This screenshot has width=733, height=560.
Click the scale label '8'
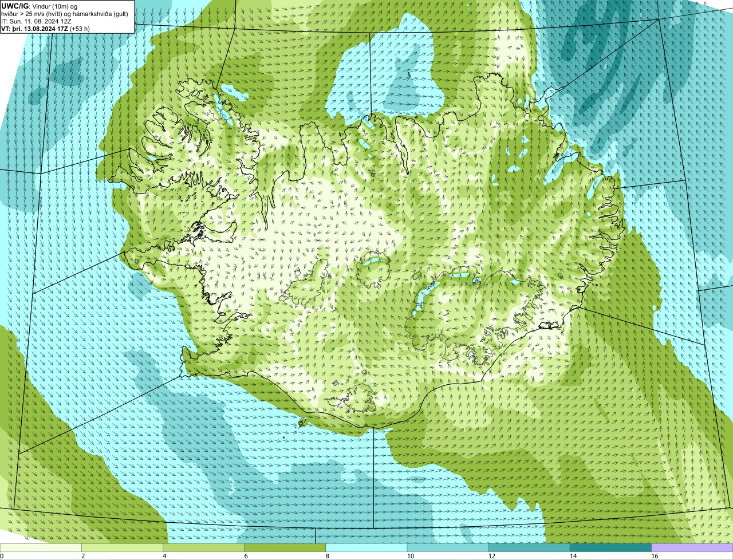point(327,556)
